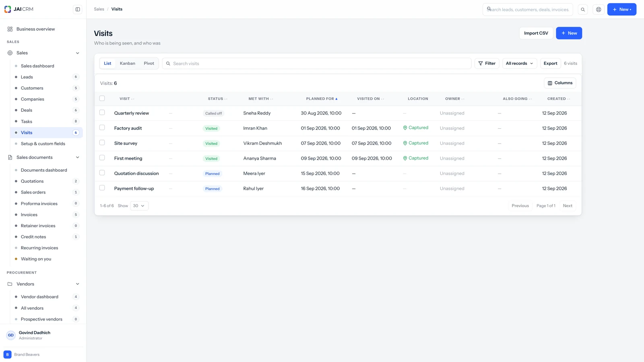The image size is (644, 362).
Task: Select the Quarterly review row checkbox
Action: 102,113
